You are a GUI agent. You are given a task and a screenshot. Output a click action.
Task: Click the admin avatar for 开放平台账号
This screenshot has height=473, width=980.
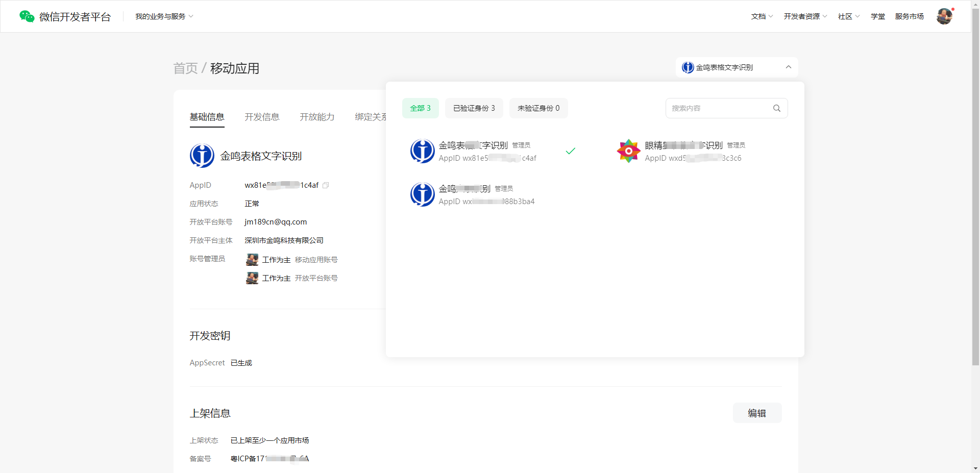tap(252, 278)
